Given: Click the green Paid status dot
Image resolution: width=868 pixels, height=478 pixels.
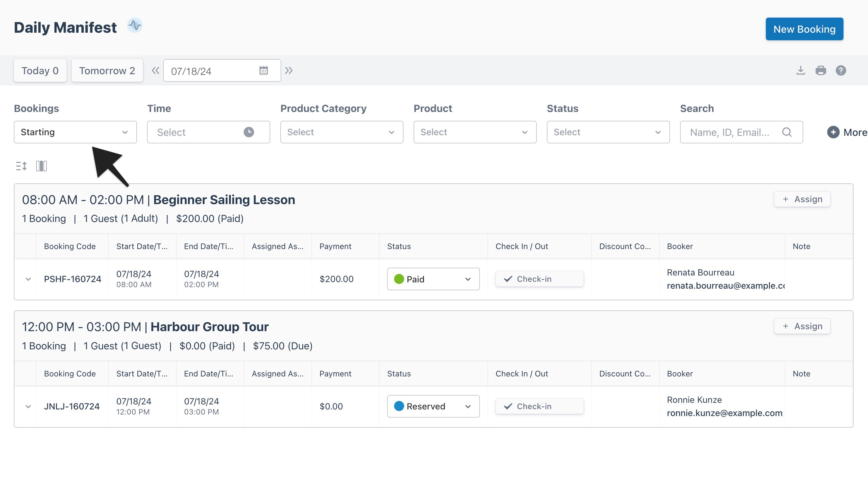Looking at the screenshot, I should (x=399, y=279).
